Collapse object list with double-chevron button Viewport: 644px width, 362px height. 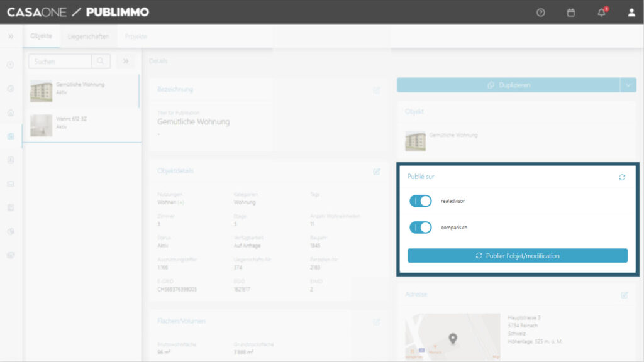[125, 62]
